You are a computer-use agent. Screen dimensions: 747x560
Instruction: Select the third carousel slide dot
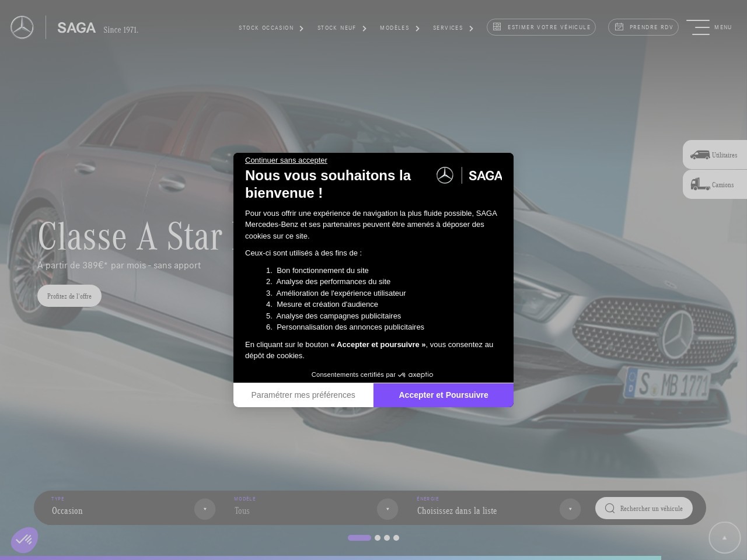coord(387,538)
